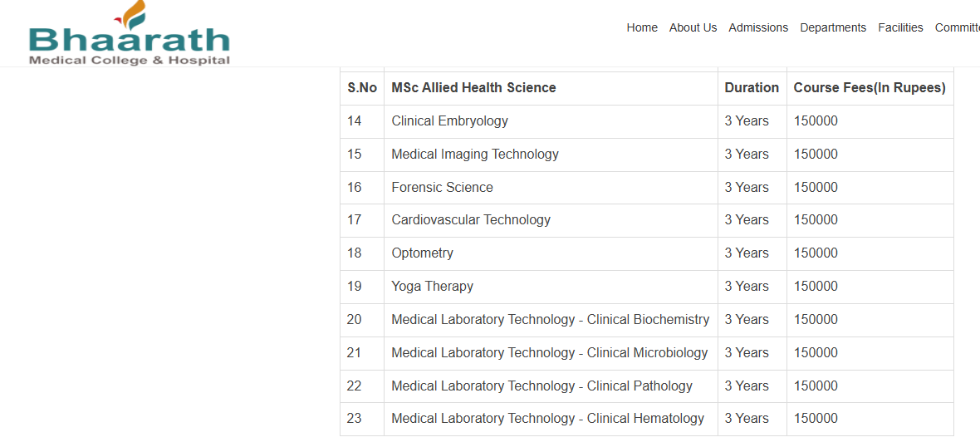Screen dimensions: 980x447
Task: Select Clinical Biochemistry lab technology row
Action: [x=550, y=319]
